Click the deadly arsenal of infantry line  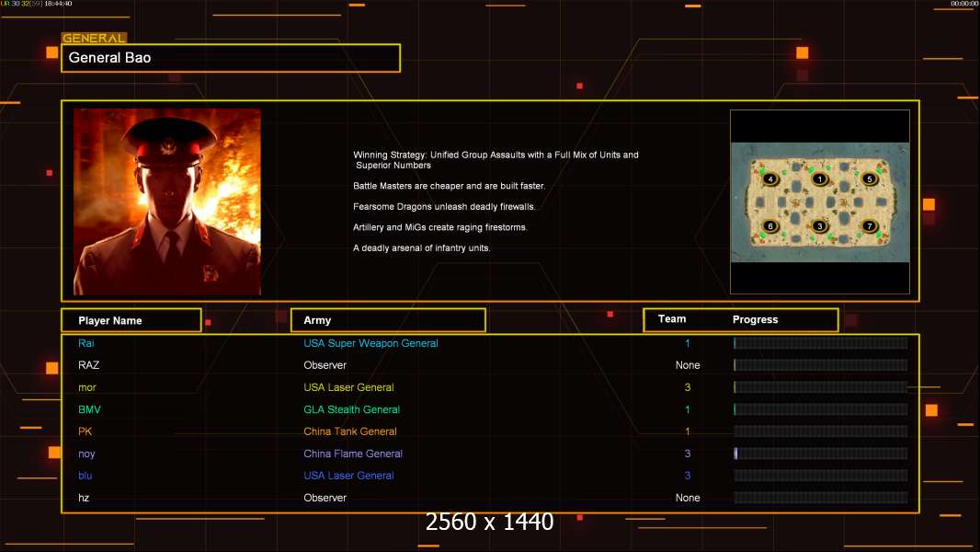pos(422,247)
